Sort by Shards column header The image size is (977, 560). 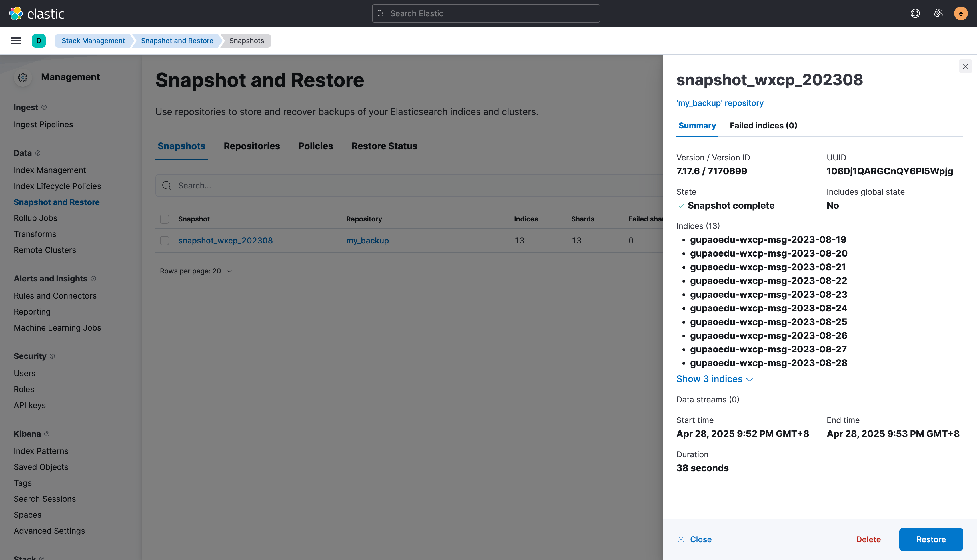582,219
